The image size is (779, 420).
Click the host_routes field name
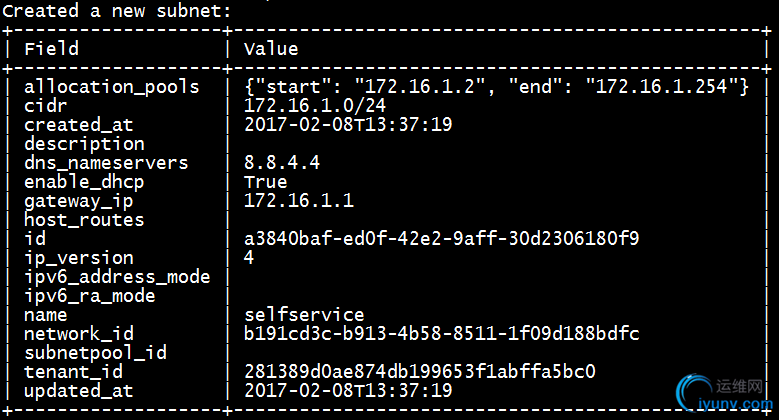tap(84, 220)
